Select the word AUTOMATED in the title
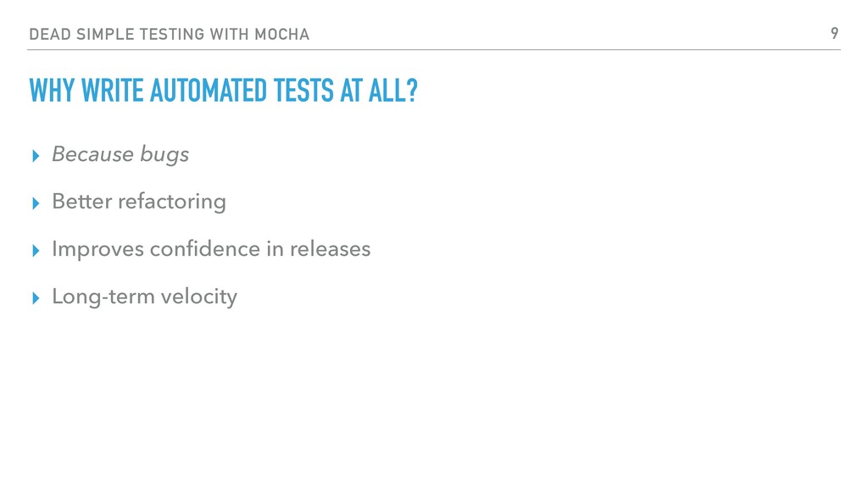This screenshot has width=868, height=488. click(209, 91)
